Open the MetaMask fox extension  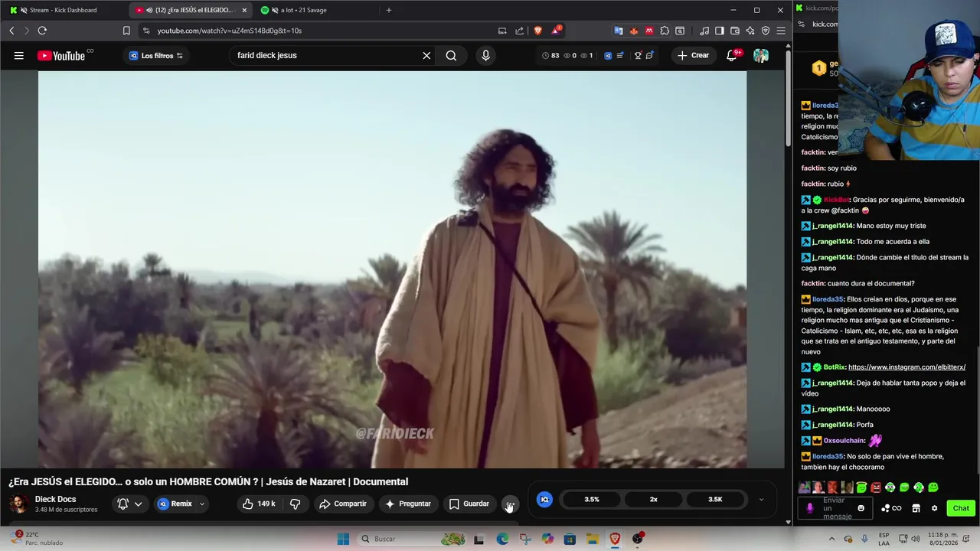pos(634,31)
